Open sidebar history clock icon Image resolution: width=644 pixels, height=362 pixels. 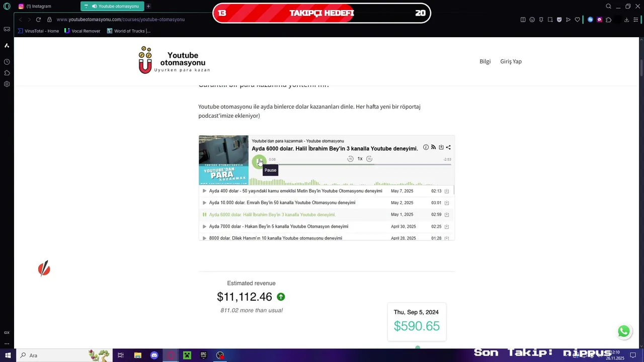[7, 62]
